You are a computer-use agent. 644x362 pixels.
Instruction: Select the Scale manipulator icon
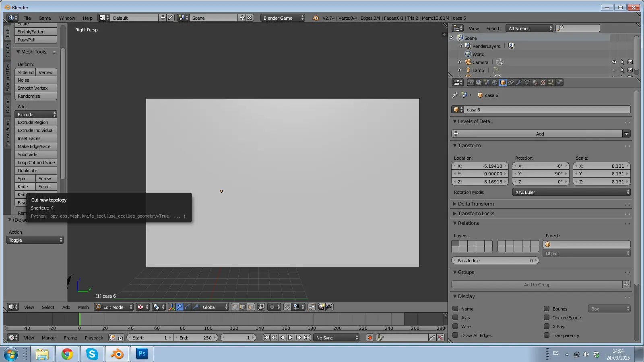(x=196, y=307)
